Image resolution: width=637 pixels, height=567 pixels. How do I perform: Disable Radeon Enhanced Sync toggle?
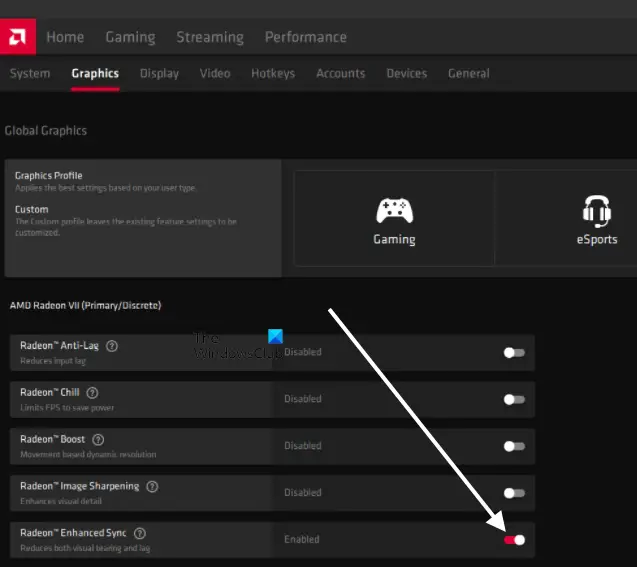pos(514,539)
